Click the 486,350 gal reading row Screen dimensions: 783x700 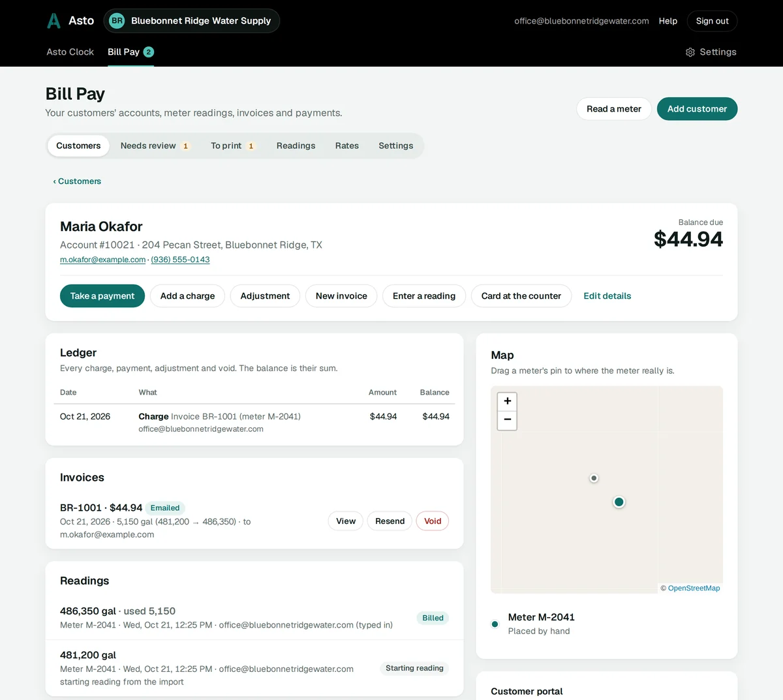254,618
